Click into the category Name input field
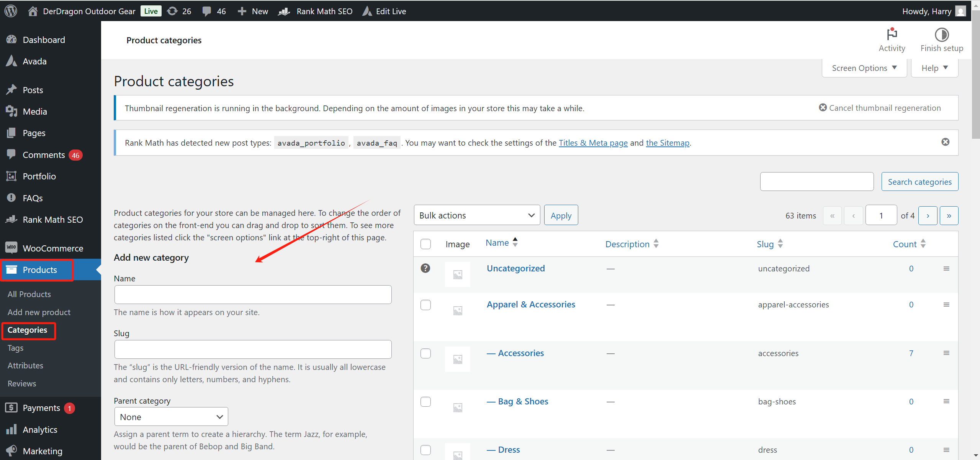980x460 pixels. coord(253,295)
